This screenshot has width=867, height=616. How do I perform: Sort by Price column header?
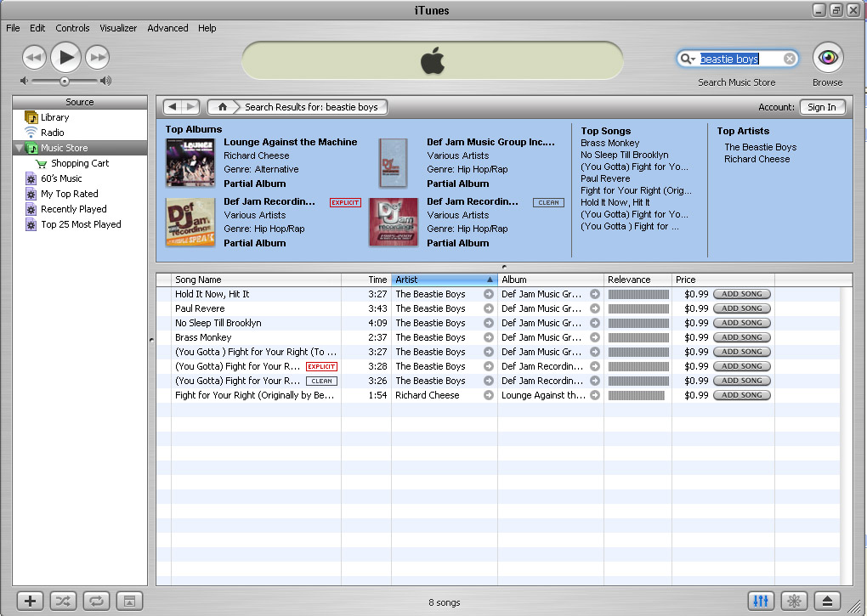(x=722, y=280)
